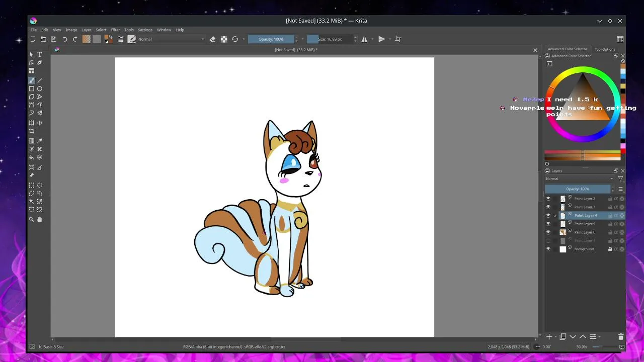
Task: Select the Crop tool in the toolbox
Action: [x=32, y=131]
